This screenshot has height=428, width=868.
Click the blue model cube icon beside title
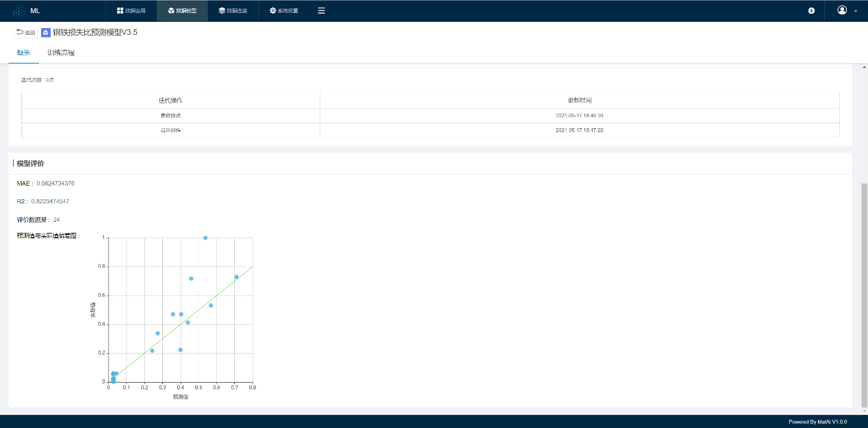click(x=46, y=32)
